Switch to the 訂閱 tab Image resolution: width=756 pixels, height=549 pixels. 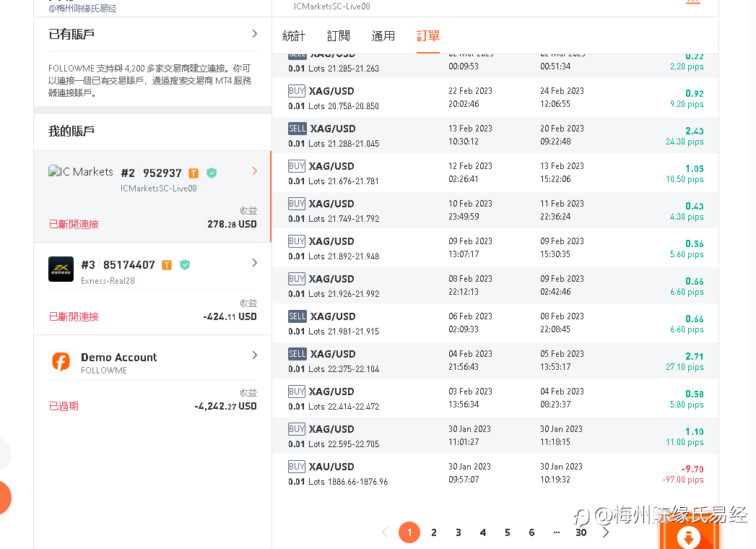click(339, 35)
